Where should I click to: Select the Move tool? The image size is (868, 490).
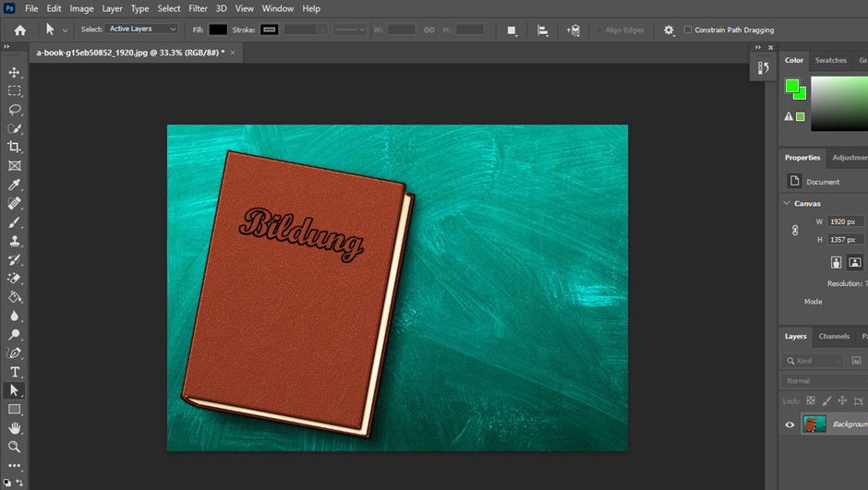[x=15, y=73]
